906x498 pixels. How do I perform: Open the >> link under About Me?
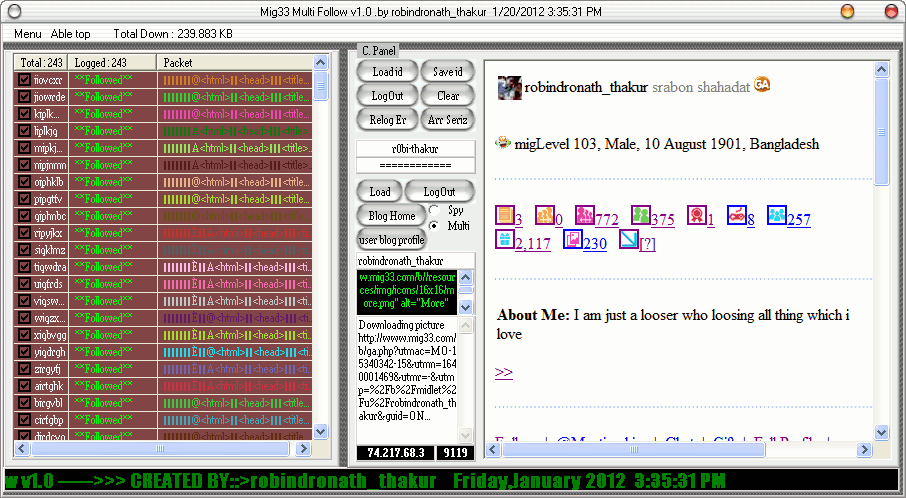pos(504,372)
